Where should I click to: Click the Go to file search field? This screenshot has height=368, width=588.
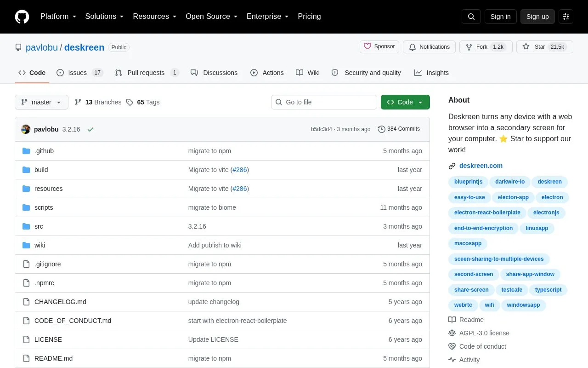(x=324, y=102)
